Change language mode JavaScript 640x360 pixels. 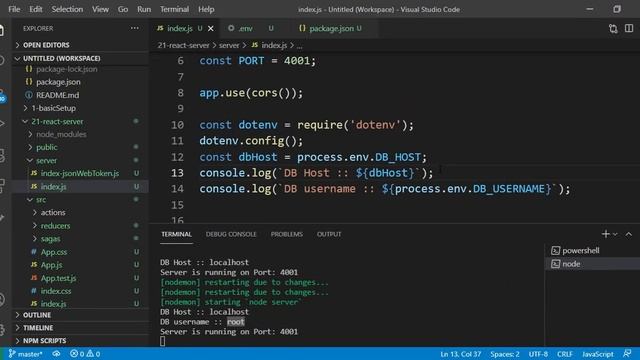[598, 354]
